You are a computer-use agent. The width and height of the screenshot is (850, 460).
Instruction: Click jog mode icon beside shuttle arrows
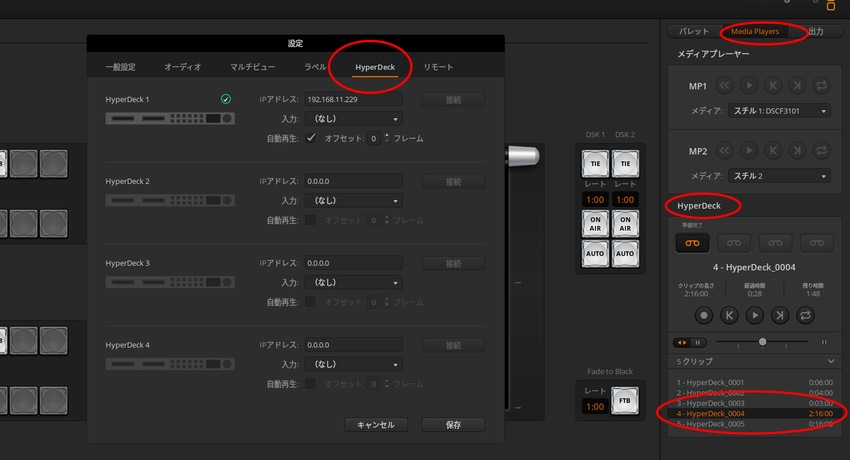[698, 342]
